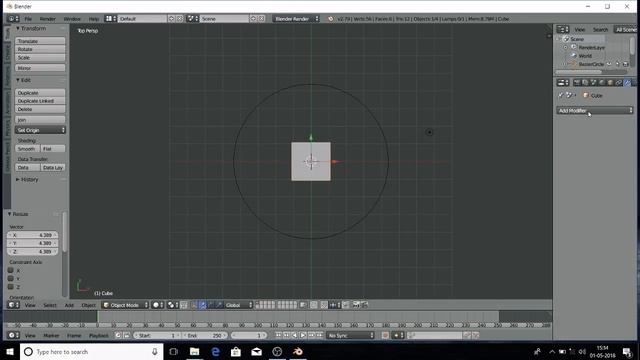This screenshot has height=360, width=640.
Task: Open the Window menu
Action: tap(72, 19)
